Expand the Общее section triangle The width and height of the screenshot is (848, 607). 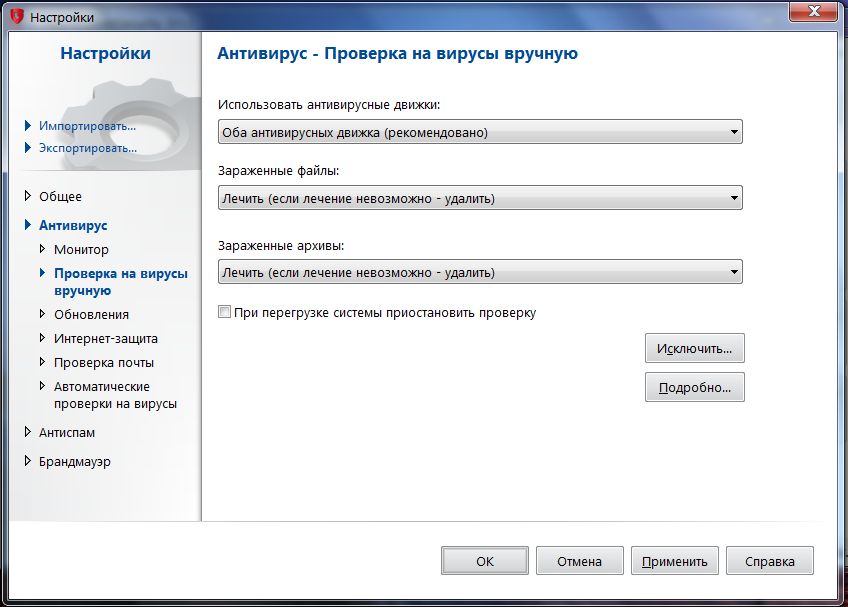tap(28, 196)
